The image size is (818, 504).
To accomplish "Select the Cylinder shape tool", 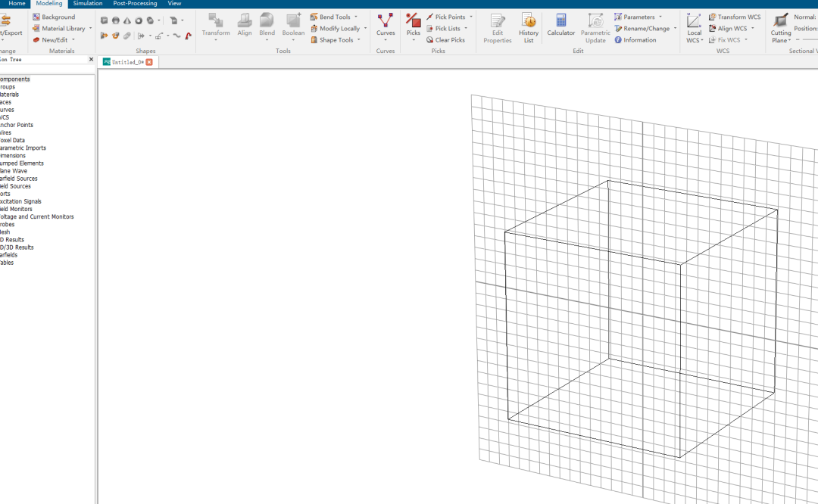I will [150, 20].
